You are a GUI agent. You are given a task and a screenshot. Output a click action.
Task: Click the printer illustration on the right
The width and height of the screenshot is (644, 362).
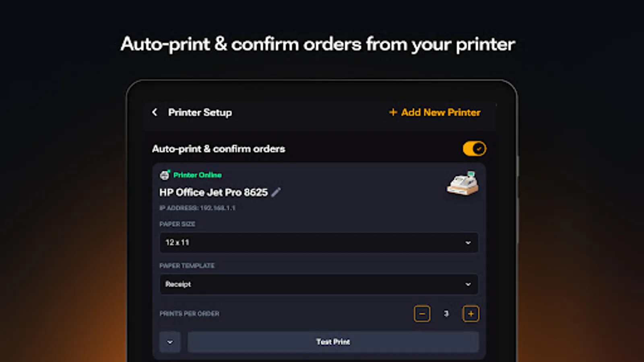coord(462,184)
